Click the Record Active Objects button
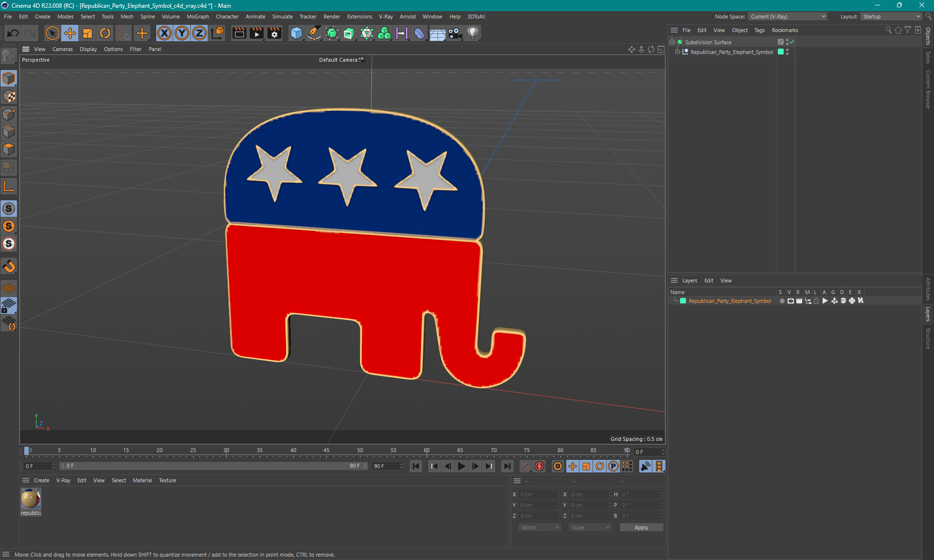Viewport: 934px width, 560px height. tap(525, 466)
